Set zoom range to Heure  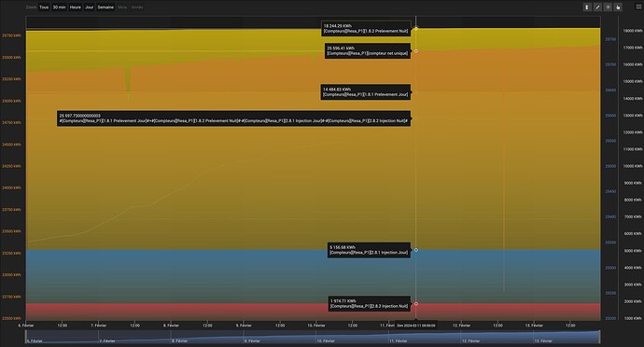point(76,7)
